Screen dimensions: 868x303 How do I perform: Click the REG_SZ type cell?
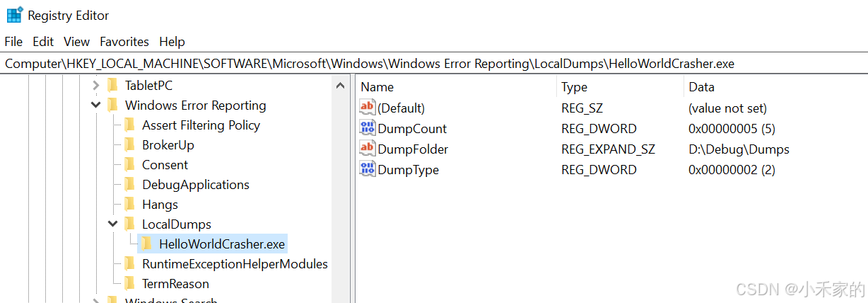(582, 108)
